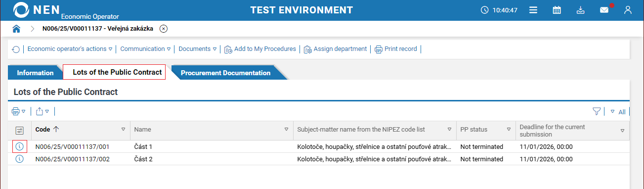
Task: Open the All filter dropdown
Action: 618,112
